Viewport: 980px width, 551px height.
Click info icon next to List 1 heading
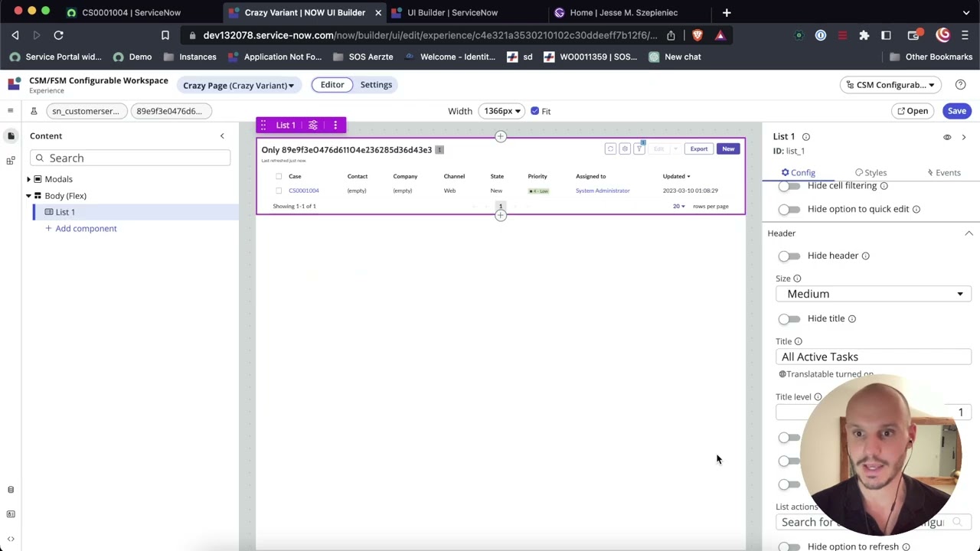click(x=805, y=137)
